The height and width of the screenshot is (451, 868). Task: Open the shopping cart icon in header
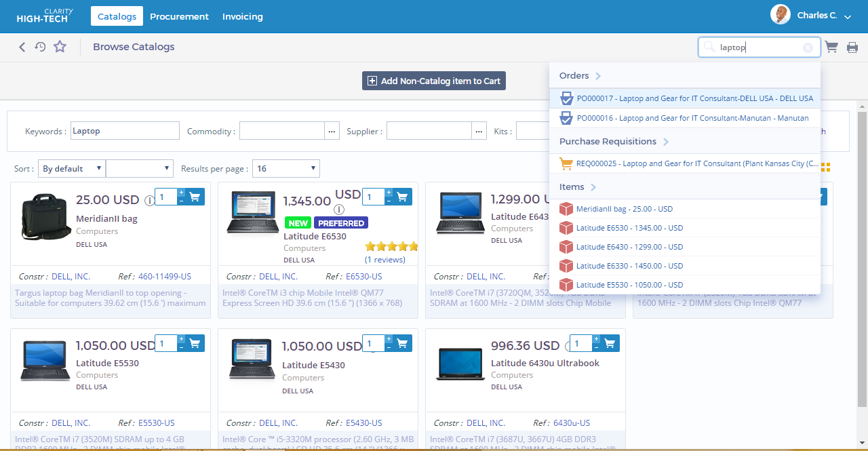pos(831,47)
